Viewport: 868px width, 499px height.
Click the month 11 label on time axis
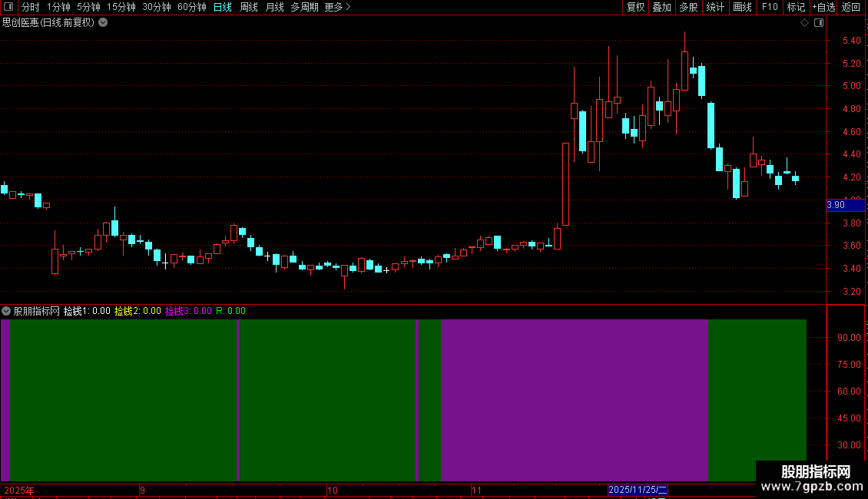476,490
